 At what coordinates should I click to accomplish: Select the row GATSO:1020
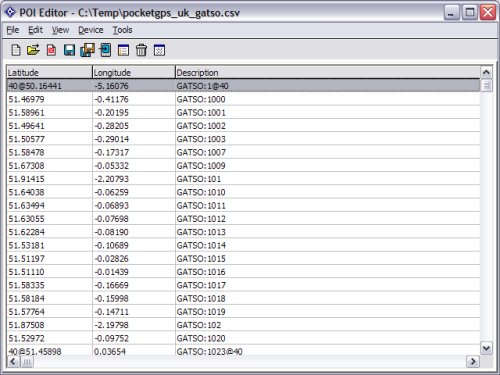pyautogui.click(x=243, y=338)
